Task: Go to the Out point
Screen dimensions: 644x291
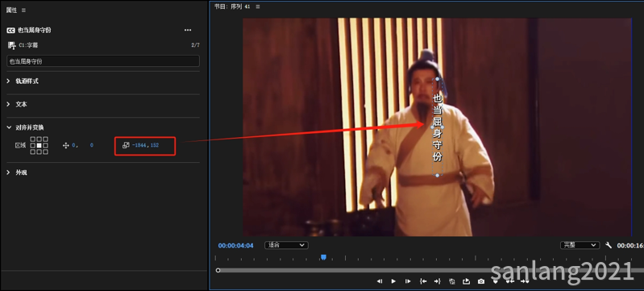Action: 437,281
